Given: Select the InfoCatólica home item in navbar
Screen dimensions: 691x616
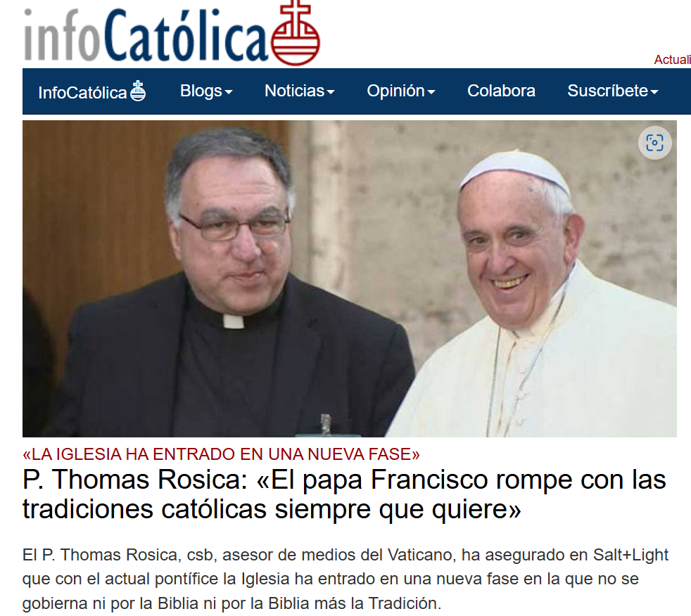Looking at the screenshot, I should tap(91, 91).
